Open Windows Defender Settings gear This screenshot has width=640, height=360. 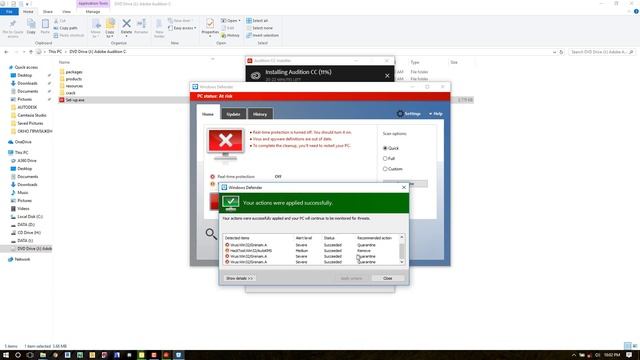(x=409, y=114)
